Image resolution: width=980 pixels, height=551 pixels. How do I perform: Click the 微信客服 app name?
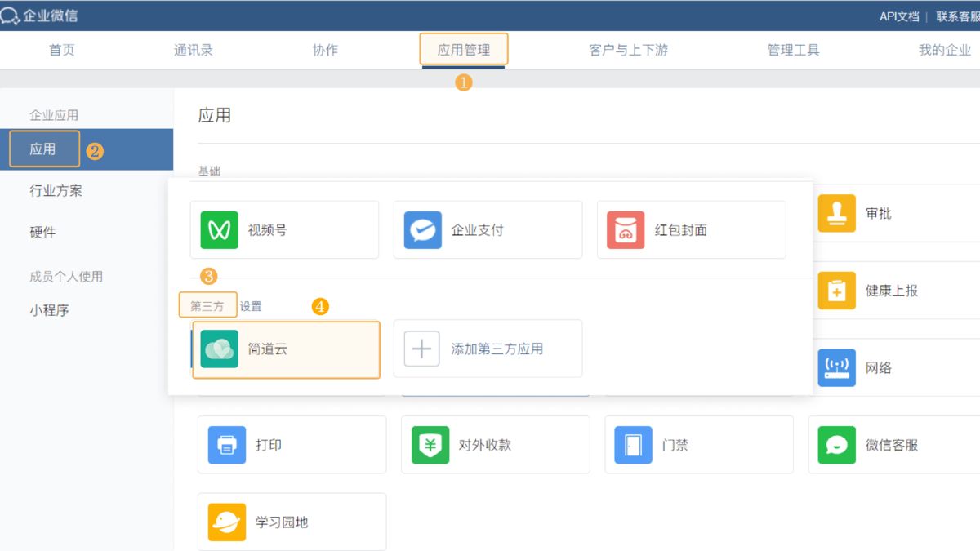(892, 445)
